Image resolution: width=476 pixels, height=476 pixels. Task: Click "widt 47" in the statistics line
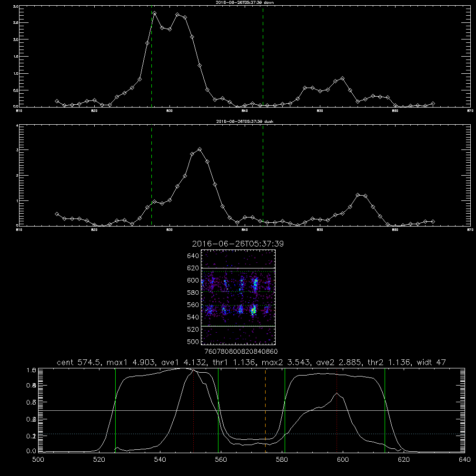pyautogui.click(x=431, y=362)
